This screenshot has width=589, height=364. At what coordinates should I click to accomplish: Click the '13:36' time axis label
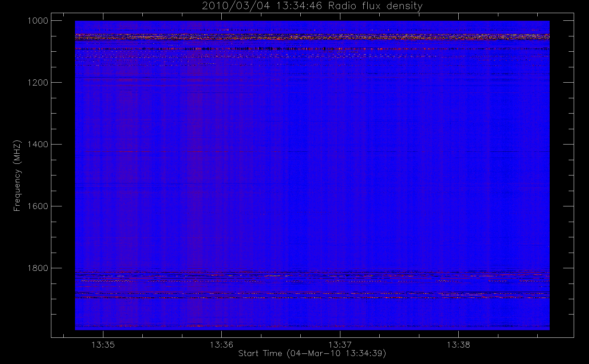tap(221, 345)
